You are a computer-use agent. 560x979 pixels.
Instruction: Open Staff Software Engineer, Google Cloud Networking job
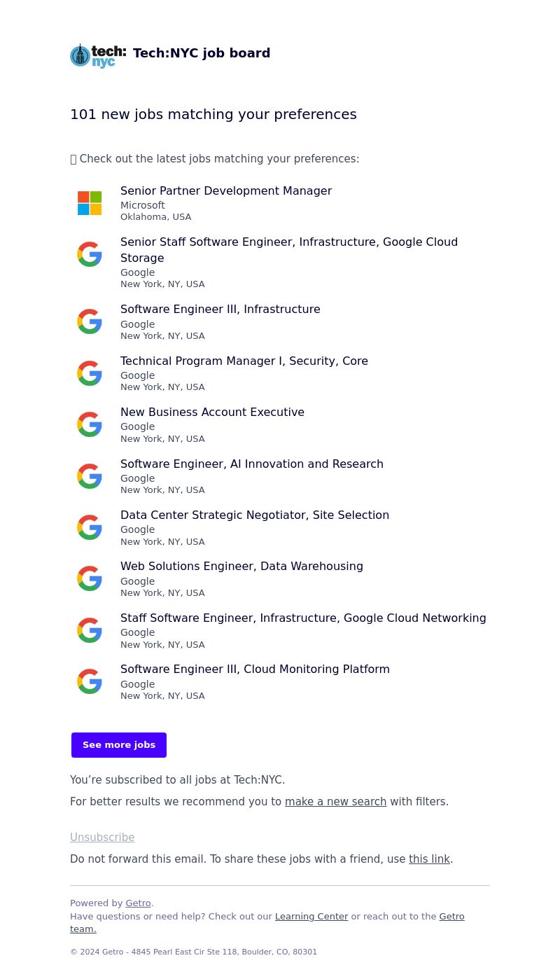(x=303, y=618)
